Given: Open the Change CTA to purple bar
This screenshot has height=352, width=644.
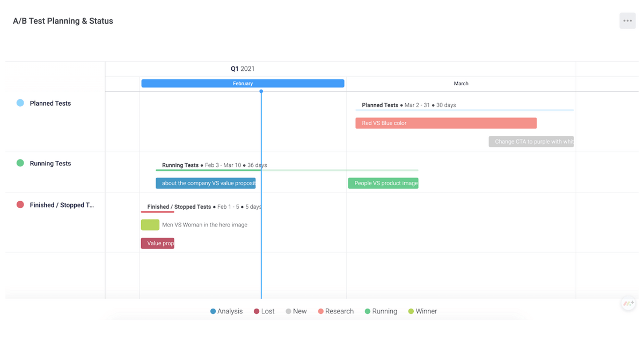Looking at the screenshot, I should click(531, 142).
